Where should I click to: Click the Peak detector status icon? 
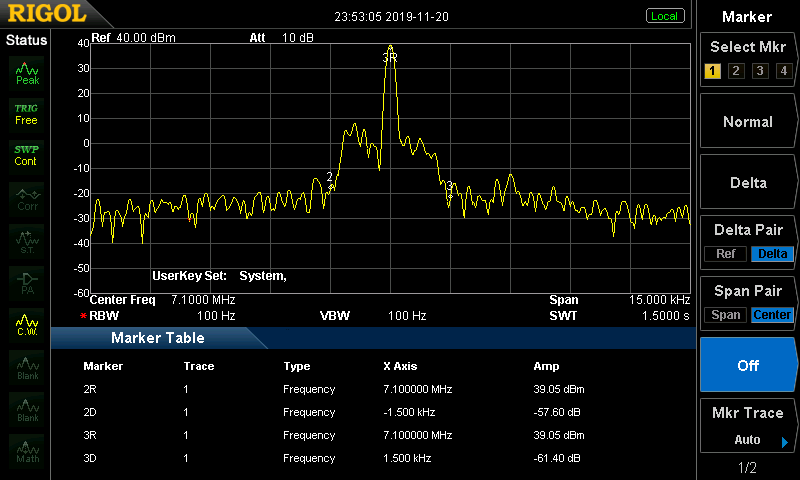pyautogui.click(x=27, y=73)
